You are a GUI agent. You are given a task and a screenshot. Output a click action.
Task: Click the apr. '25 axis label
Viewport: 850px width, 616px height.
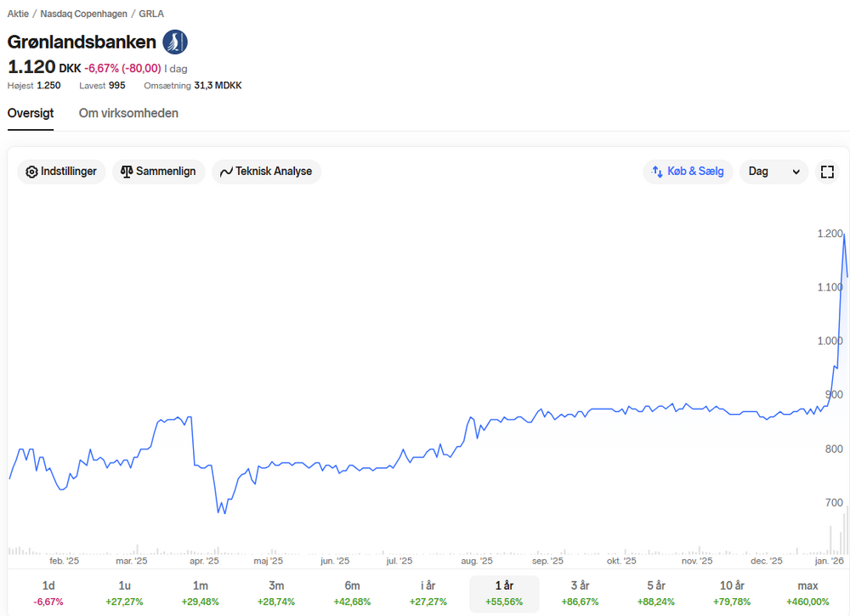pos(204,561)
